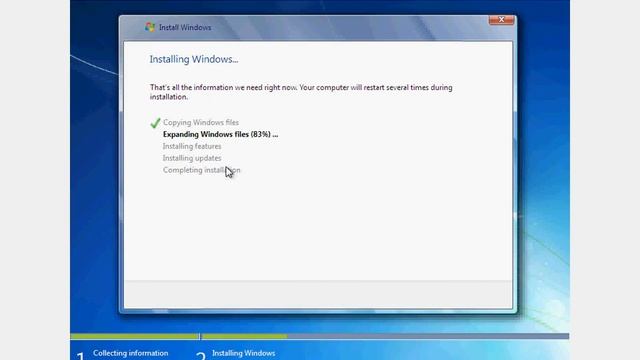Click the green checkmark beside Copying Windows files
Screen dimensions: 640x360
click(x=155, y=122)
